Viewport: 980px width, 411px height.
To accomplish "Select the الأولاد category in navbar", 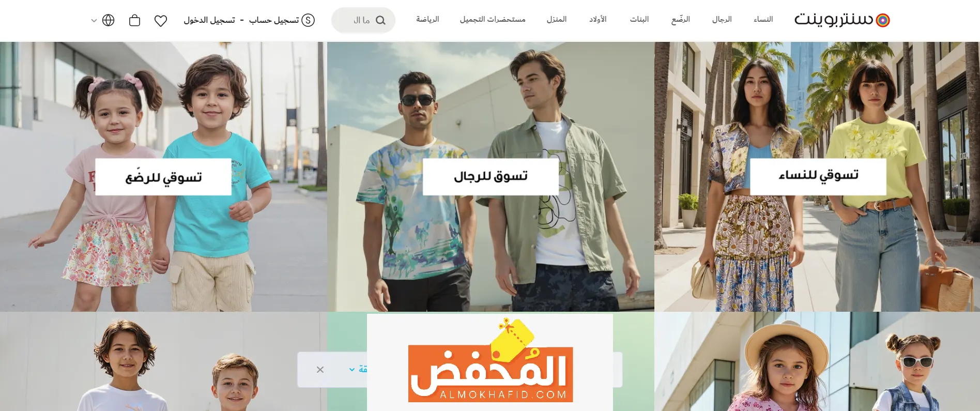I will (x=598, y=20).
